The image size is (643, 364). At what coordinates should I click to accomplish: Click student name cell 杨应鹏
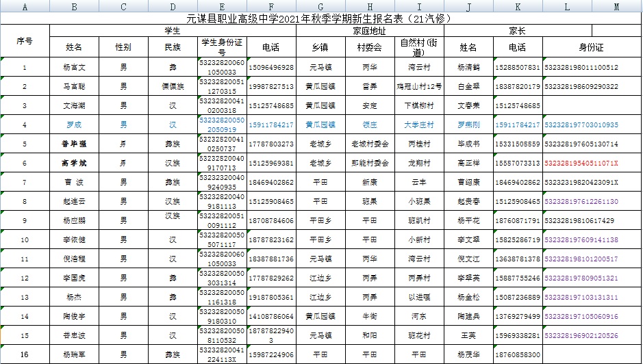click(74, 220)
